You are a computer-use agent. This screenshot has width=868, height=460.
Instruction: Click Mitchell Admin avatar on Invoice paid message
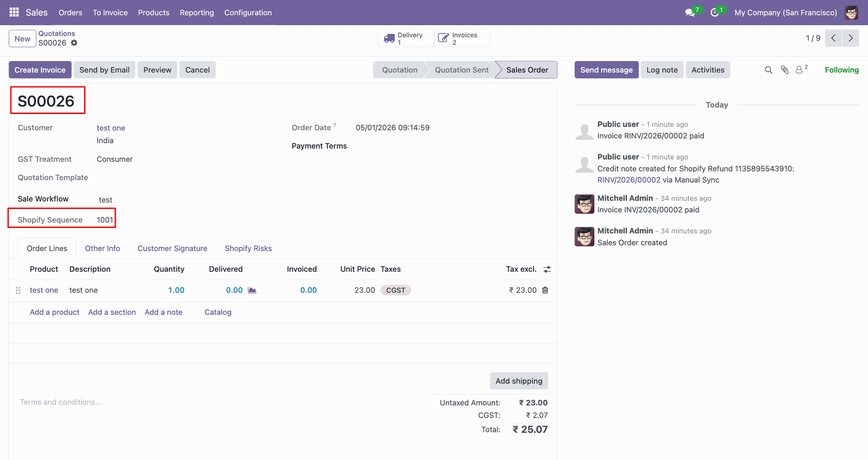[x=584, y=204]
